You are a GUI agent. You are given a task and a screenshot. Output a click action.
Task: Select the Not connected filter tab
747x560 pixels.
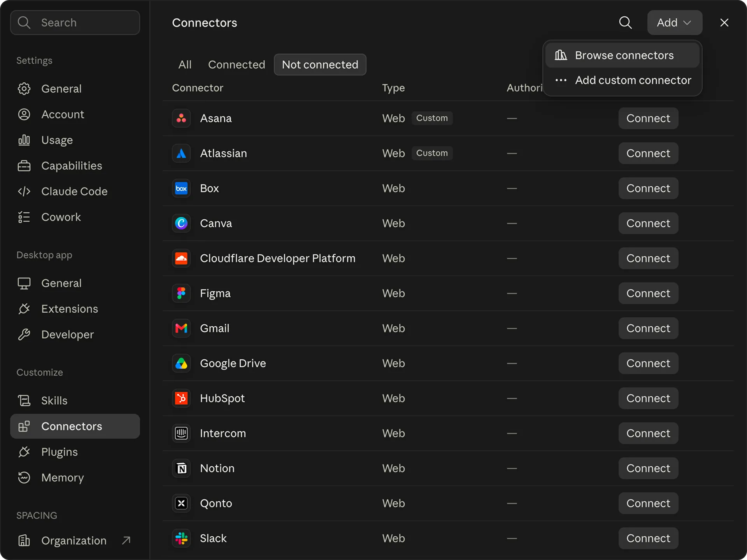click(320, 65)
